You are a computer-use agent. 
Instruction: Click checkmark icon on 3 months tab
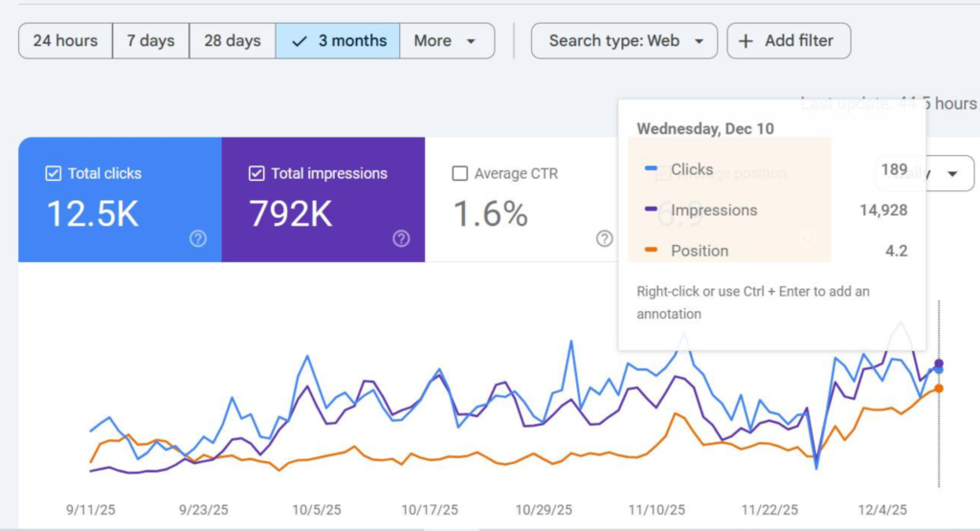point(300,41)
